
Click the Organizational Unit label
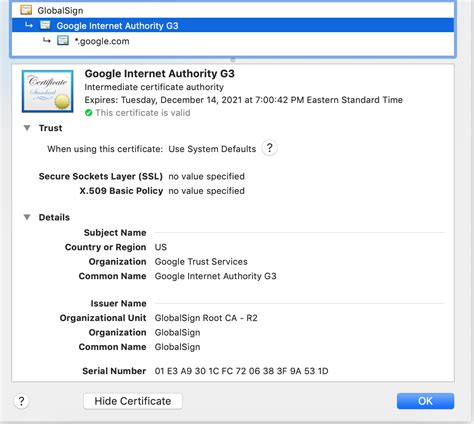(x=103, y=318)
